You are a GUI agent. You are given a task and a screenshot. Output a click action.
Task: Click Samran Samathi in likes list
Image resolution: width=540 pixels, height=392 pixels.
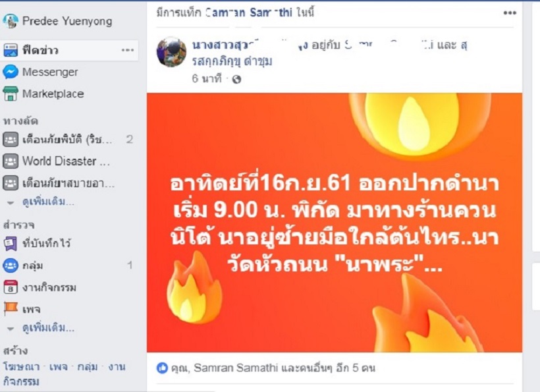point(236,368)
